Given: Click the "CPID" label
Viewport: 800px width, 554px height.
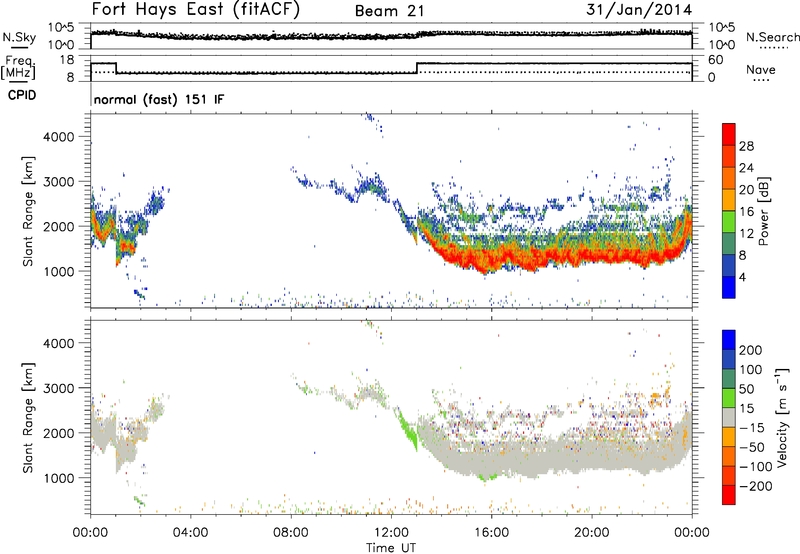Looking at the screenshot, I should click(x=22, y=95).
